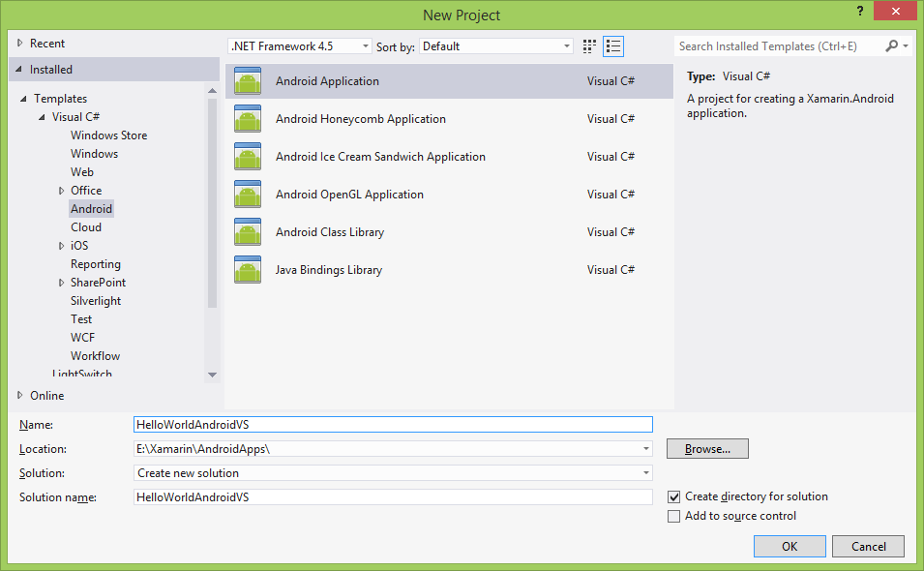Image resolution: width=924 pixels, height=571 pixels.
Task: Select 'Java Bindings Library' template name
Action: [329, 270]
